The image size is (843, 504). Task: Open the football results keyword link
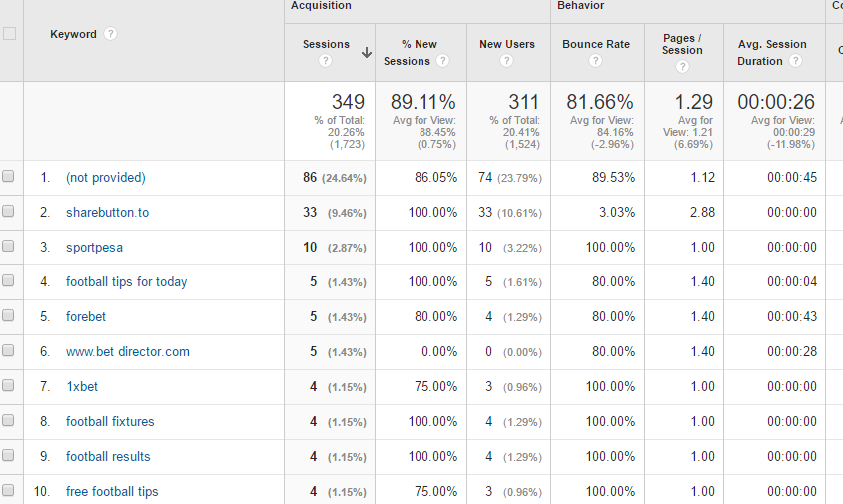[x=108, y=457]
